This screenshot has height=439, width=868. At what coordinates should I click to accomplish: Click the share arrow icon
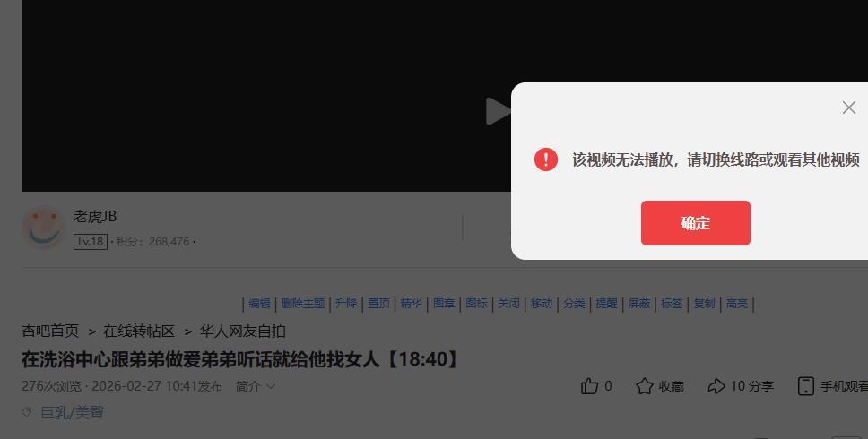click(716, 386)
